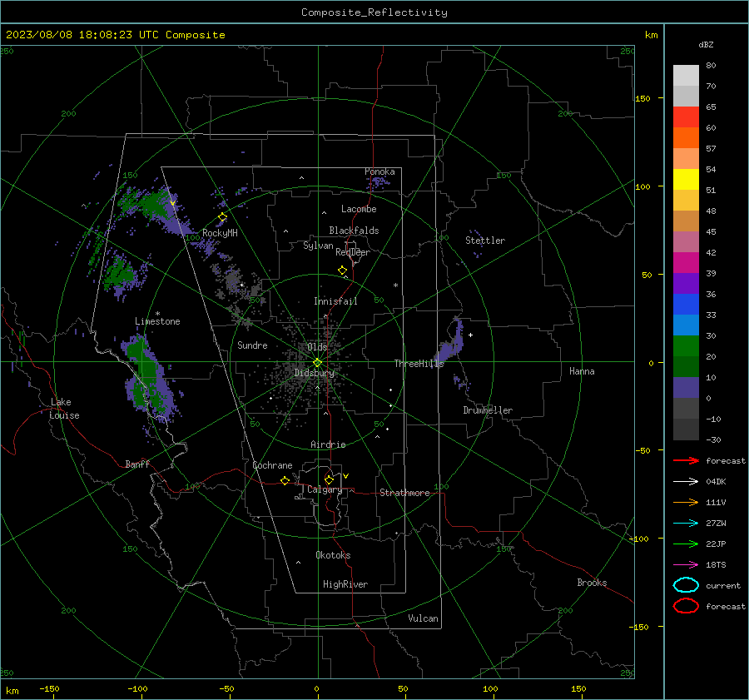Click the Blackfalds label
The image size is (749, 700).
click(x=354, y=231)
